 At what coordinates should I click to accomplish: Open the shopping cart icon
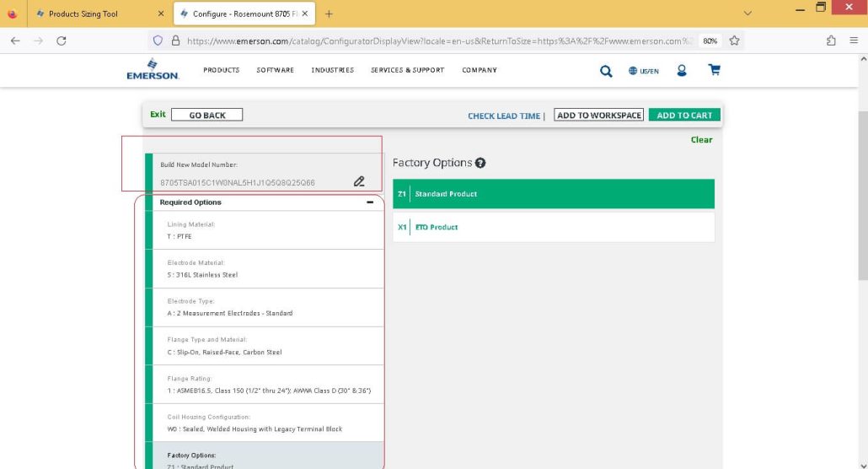(714, 70)
